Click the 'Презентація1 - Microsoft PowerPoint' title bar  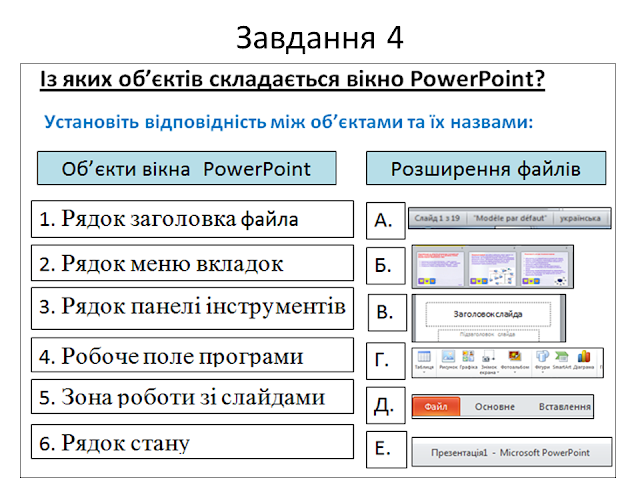511,452
